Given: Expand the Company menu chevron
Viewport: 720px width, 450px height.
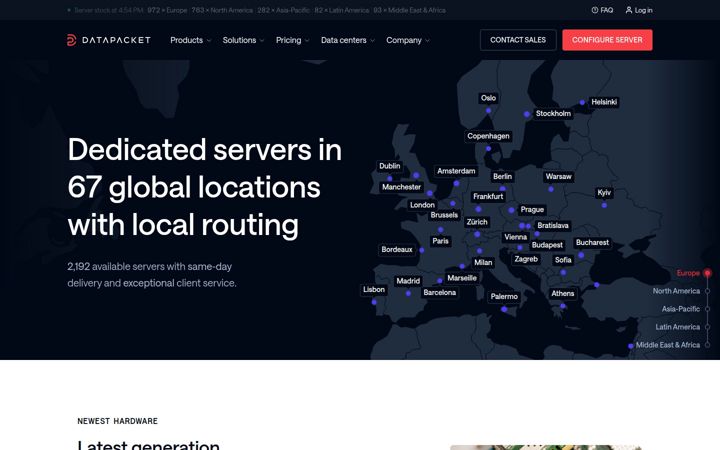Looking at the screenshot, I should click(x=428, y=40).
